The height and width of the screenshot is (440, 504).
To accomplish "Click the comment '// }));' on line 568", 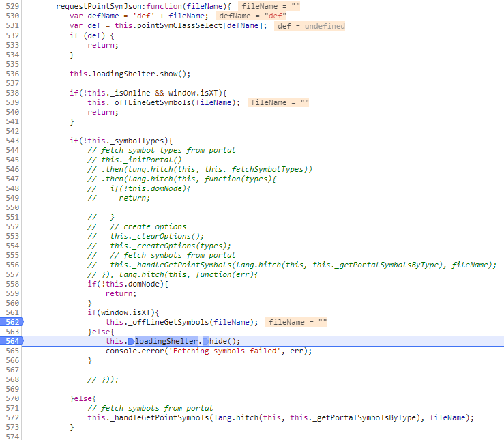I will pos(103,379).
